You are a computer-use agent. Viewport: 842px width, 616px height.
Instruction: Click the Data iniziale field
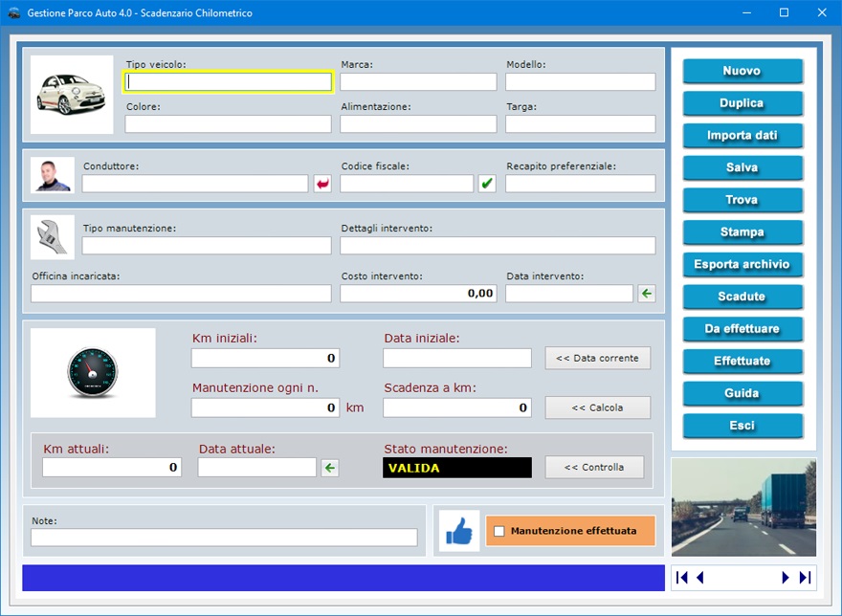[x=457, y=358]
